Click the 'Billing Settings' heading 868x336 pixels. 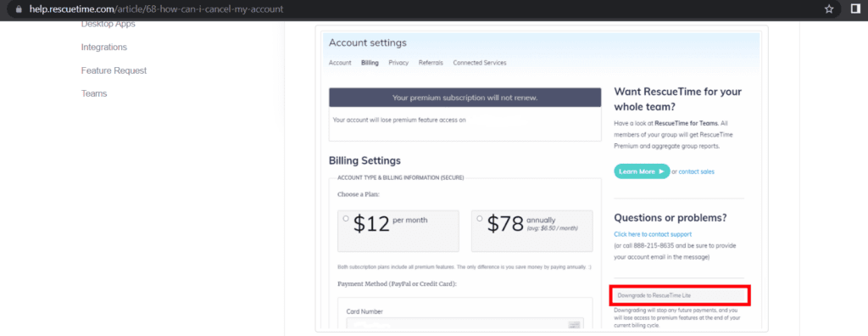click(x=364, y=161)
